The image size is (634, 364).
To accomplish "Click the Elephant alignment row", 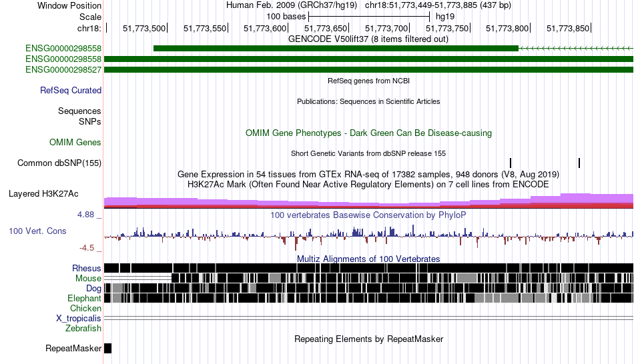I will 368,298.
